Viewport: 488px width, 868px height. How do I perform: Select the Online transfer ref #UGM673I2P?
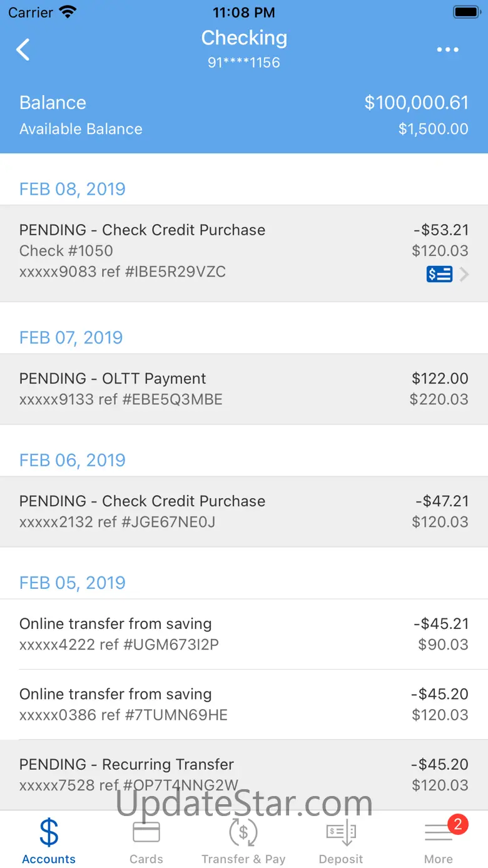pyautogui.click(x=244, y=634)
